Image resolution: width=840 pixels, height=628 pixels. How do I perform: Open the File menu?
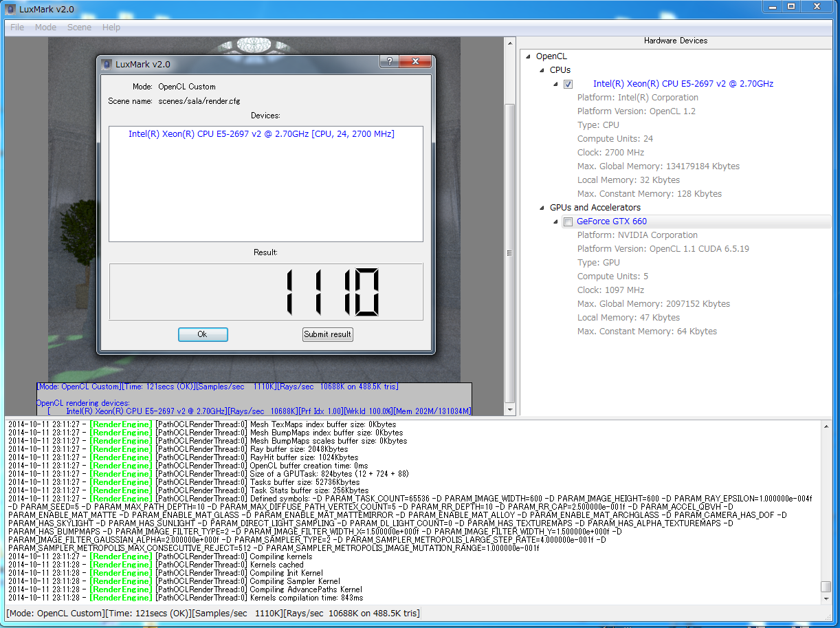(x=17, y=28)
